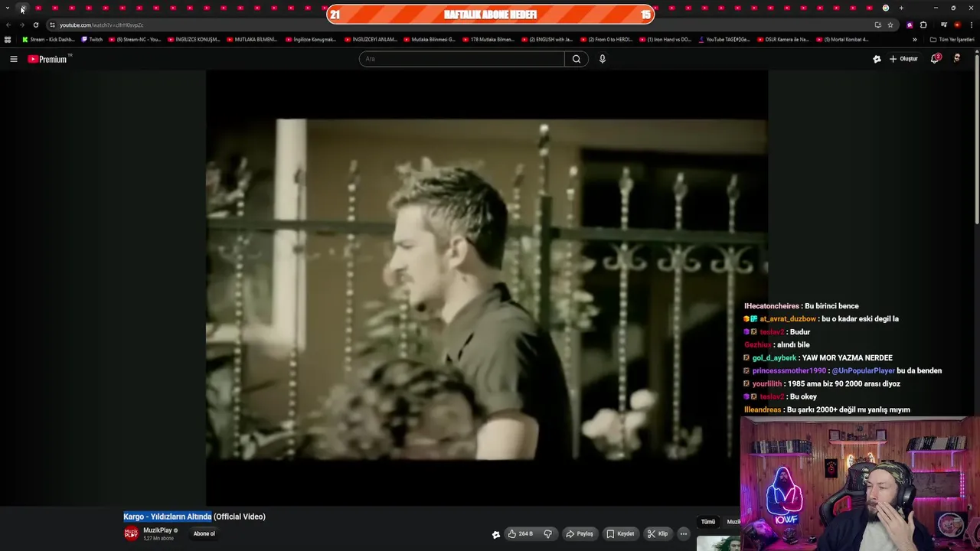Click the Oluştur create button
This screenshot has width=980, height=551.
click(903, 59)
